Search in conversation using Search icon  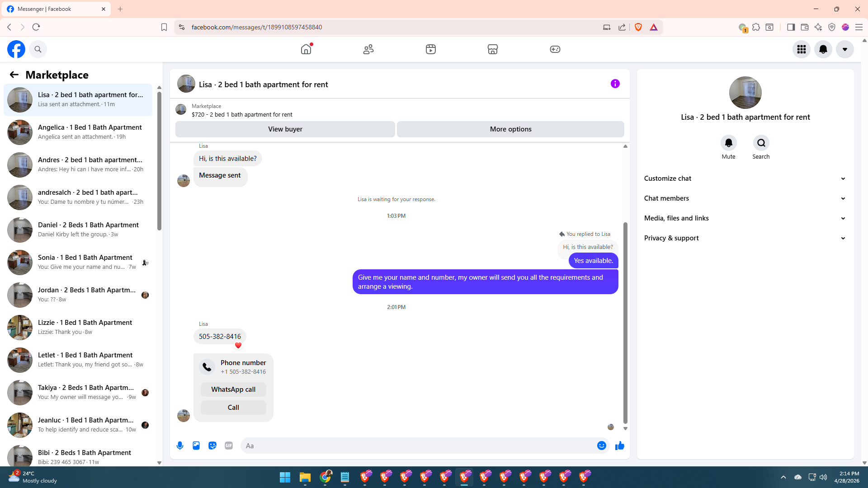761,143
